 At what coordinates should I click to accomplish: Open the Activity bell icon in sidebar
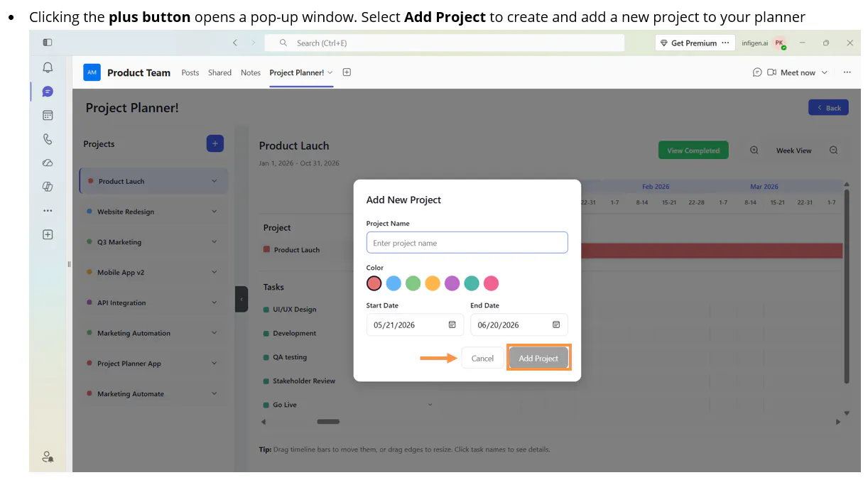[48, 67]
